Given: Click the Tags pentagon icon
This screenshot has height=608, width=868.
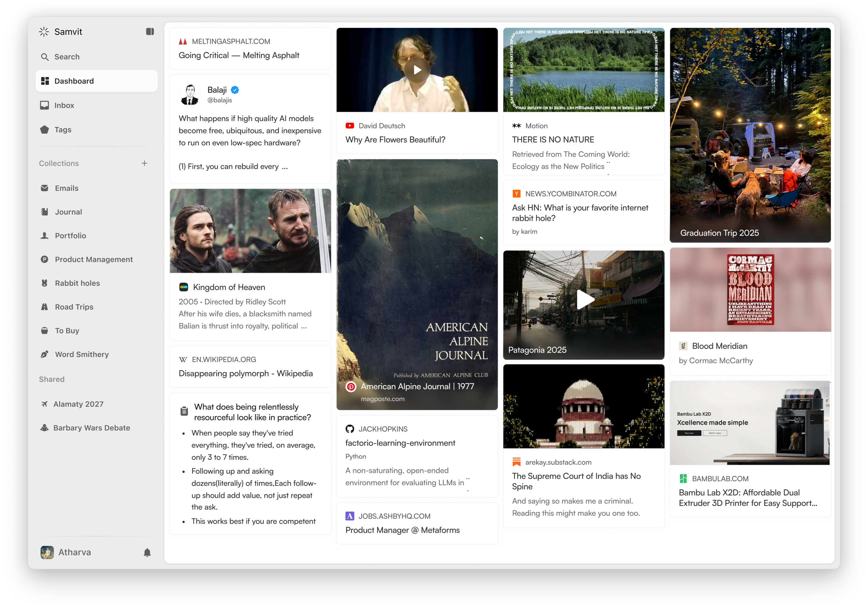Looking at the screenshot, I should click(45, 130).
